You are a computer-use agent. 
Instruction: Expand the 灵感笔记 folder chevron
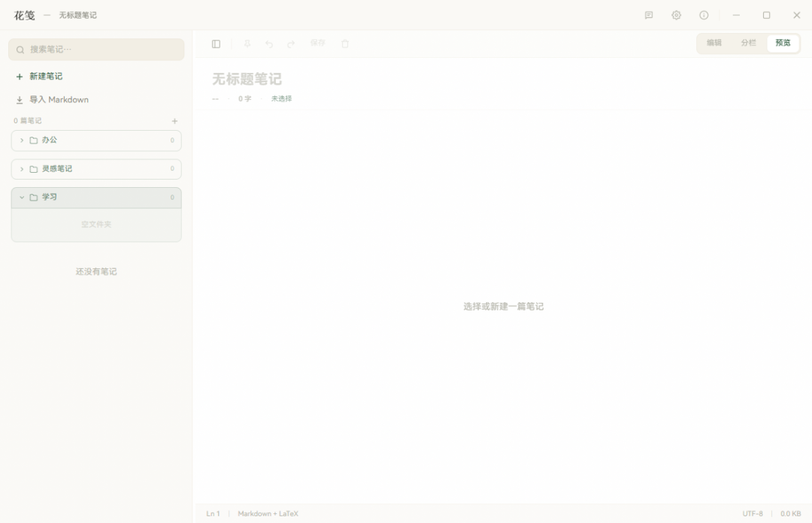(22, 169)
